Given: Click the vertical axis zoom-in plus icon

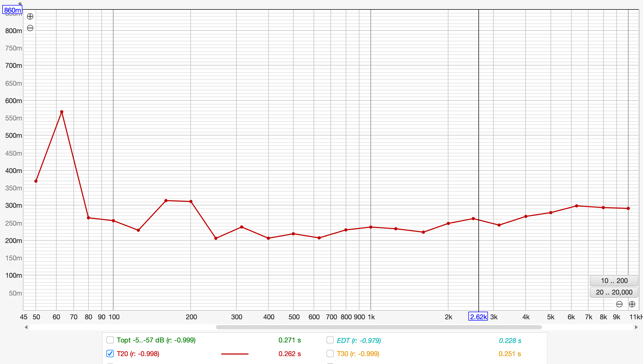Looking at the screenshot, I should tap(30, 17).
